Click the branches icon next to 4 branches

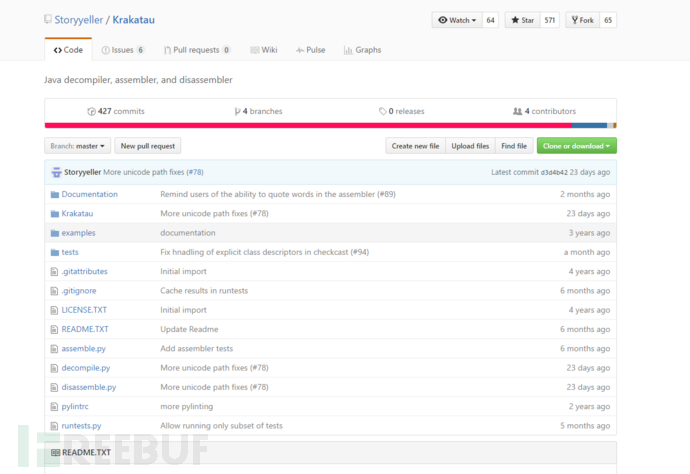237,111
